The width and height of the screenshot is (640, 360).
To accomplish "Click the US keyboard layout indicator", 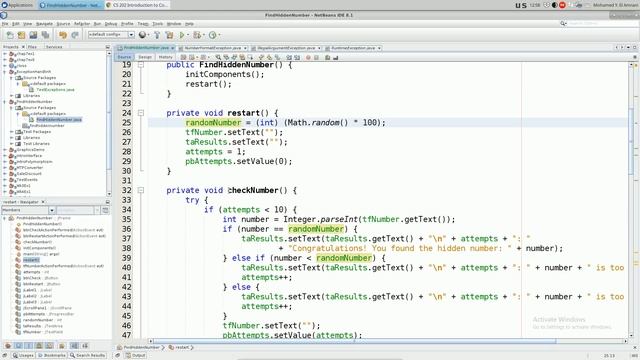I will 521,5.
